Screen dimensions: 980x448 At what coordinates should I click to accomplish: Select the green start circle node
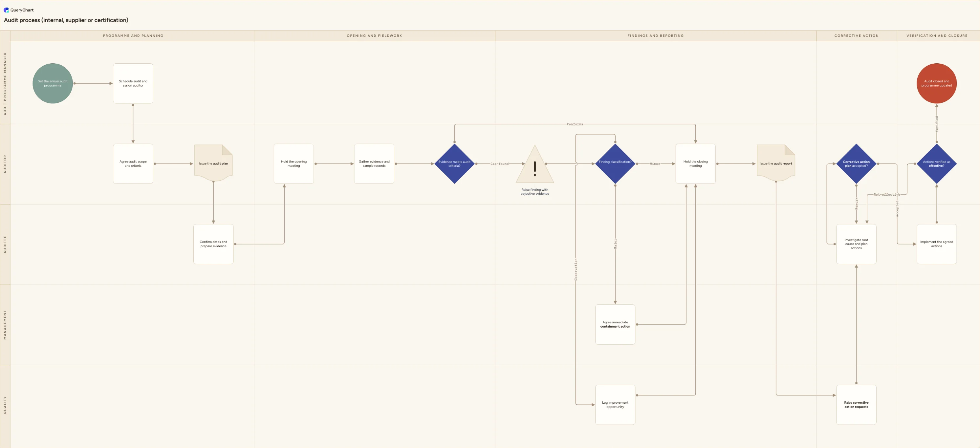point(53,83)
